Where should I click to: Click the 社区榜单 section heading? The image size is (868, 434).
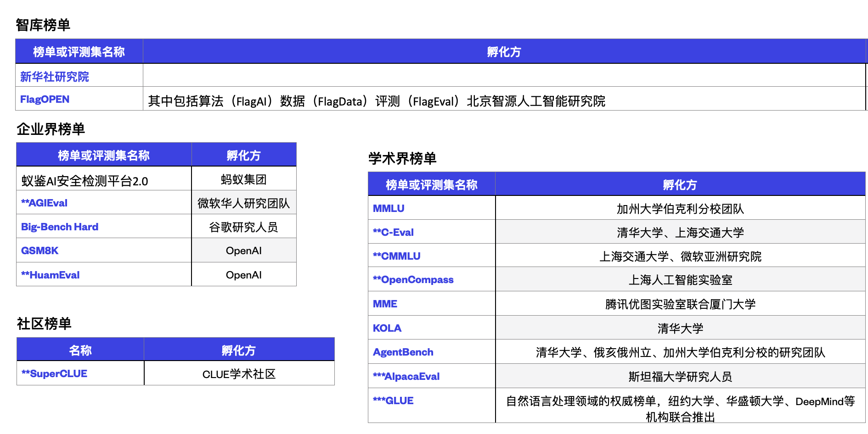(x=44, y=323)
